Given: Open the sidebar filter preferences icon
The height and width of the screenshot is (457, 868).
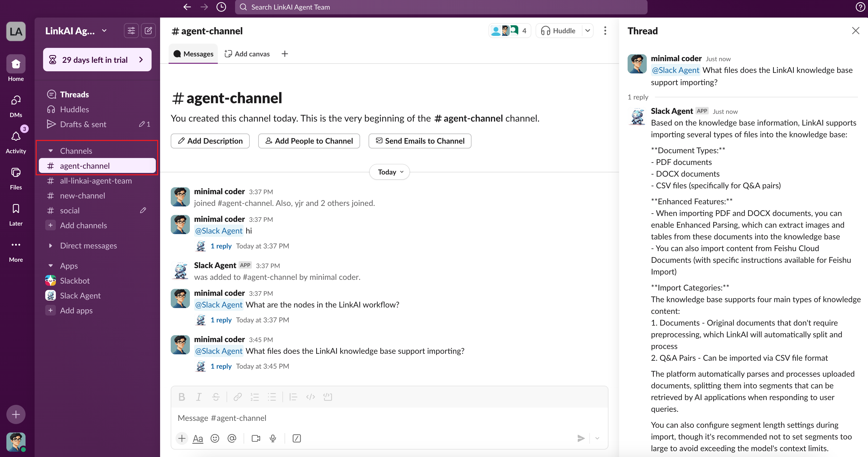Looking at the screenshot, I should pyautogui.click(x=131, y=31).
